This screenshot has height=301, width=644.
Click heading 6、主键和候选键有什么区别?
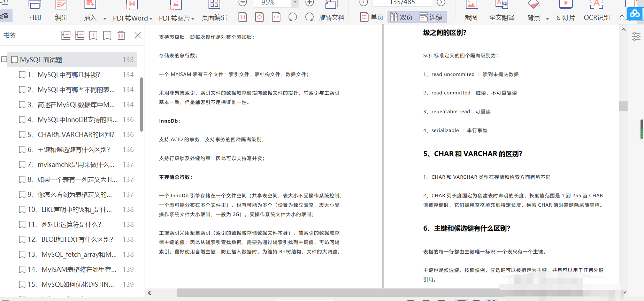point(467,228)
